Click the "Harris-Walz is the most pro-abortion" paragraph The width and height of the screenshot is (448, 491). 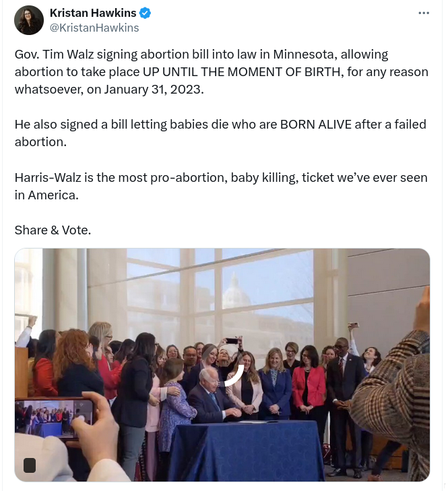coord(221,186)
